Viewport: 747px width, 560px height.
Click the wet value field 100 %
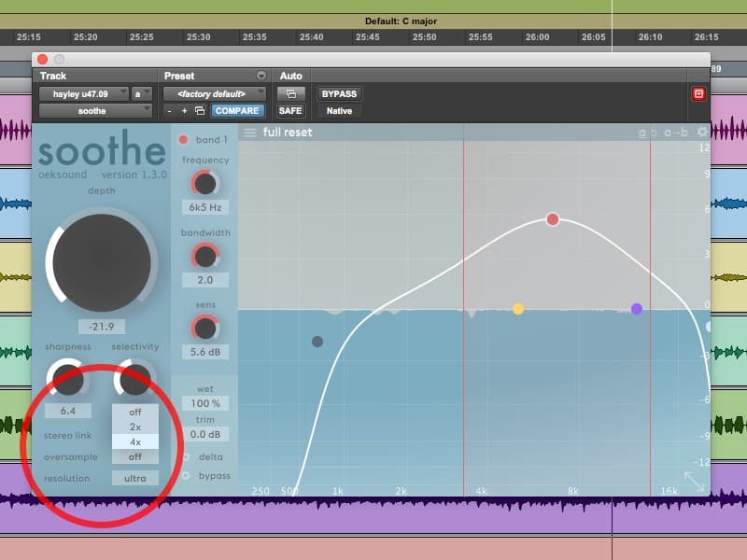(x=205, y=403)
